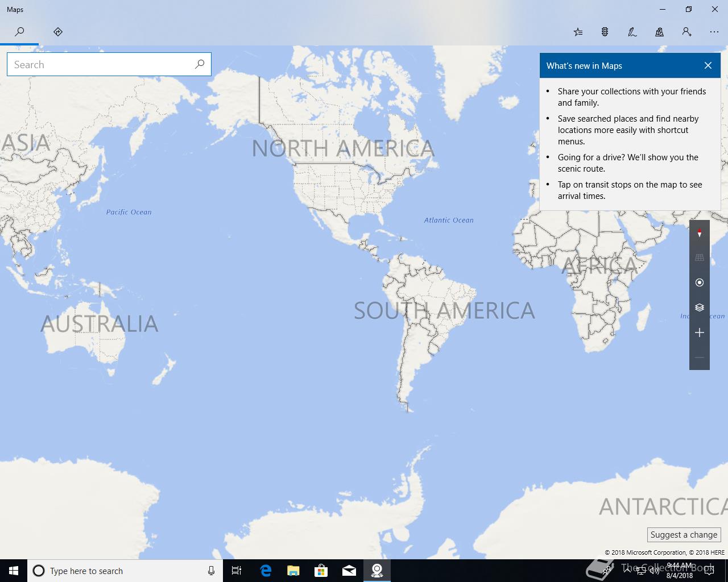Click Cortana circle in taskbar search
The height and width of the screenshot is (582, 728).
[x=39, y=571]
